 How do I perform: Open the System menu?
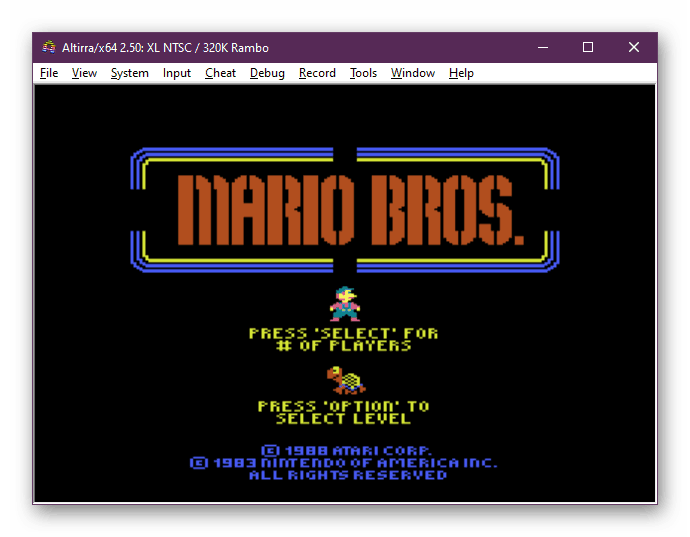pyautogui.click(x=130, y=73)
